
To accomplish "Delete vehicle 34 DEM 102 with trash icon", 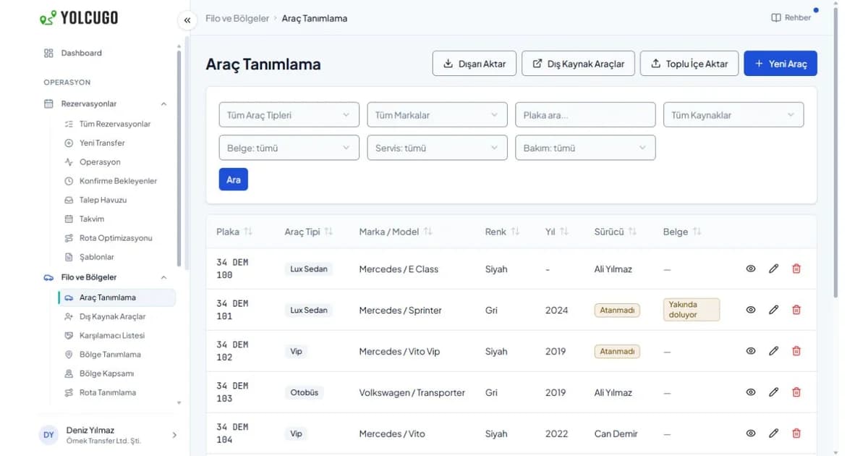I will [796, 351].
